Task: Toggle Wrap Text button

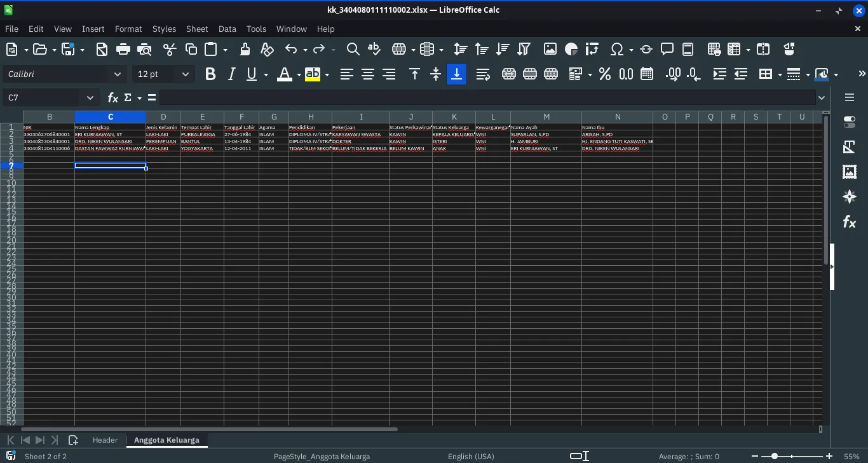Action: click(482, 74)
